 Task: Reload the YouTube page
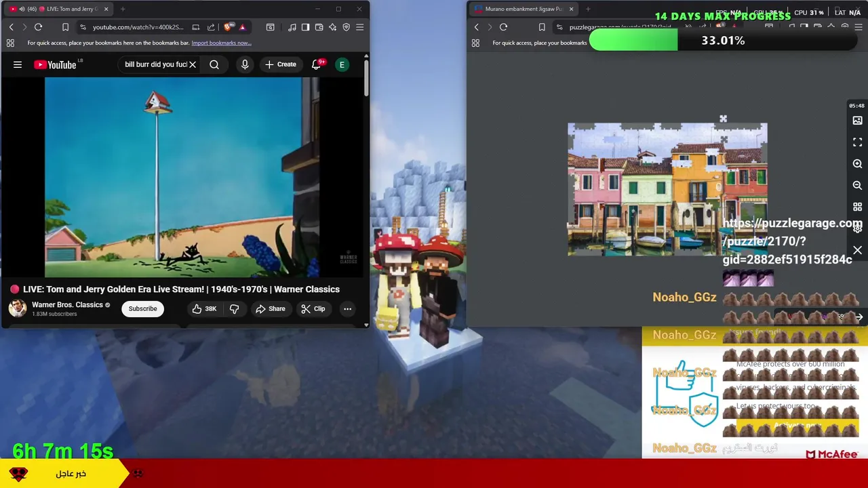39,27
